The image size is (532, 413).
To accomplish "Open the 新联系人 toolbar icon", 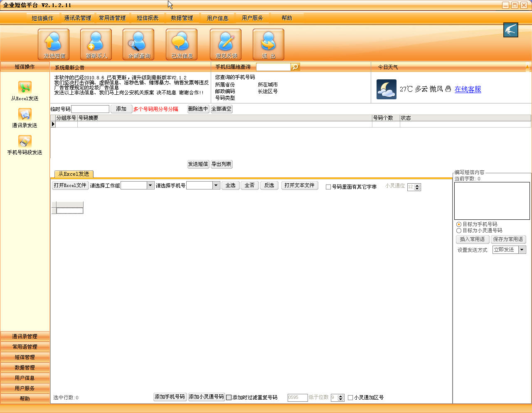I will (x=96, y=44).
